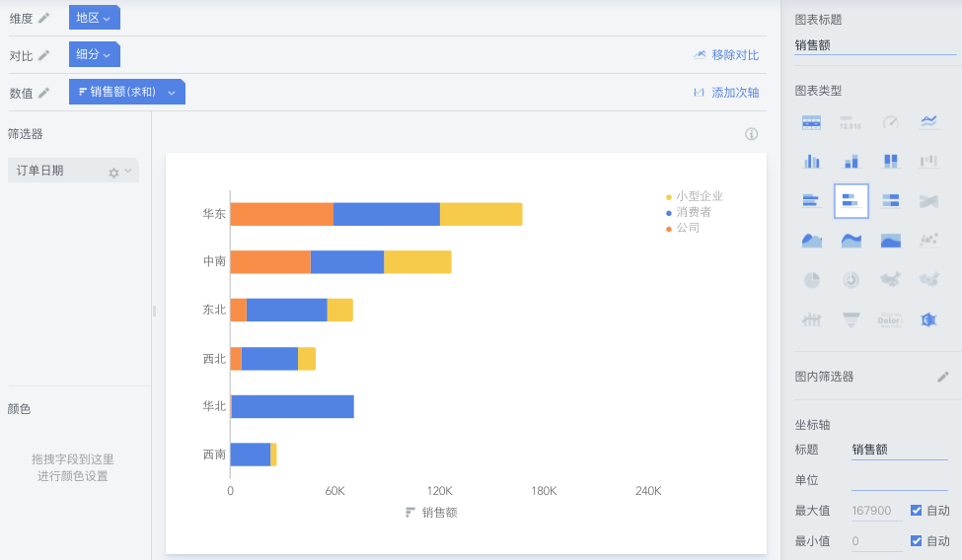Click the 西南 axis label
962x560 pixels.
click(x=214, y=455)
